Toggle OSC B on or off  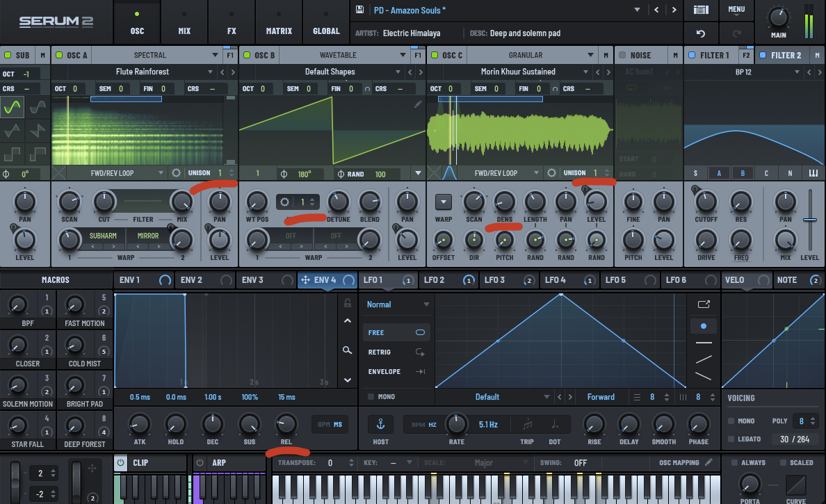[247, 55]
